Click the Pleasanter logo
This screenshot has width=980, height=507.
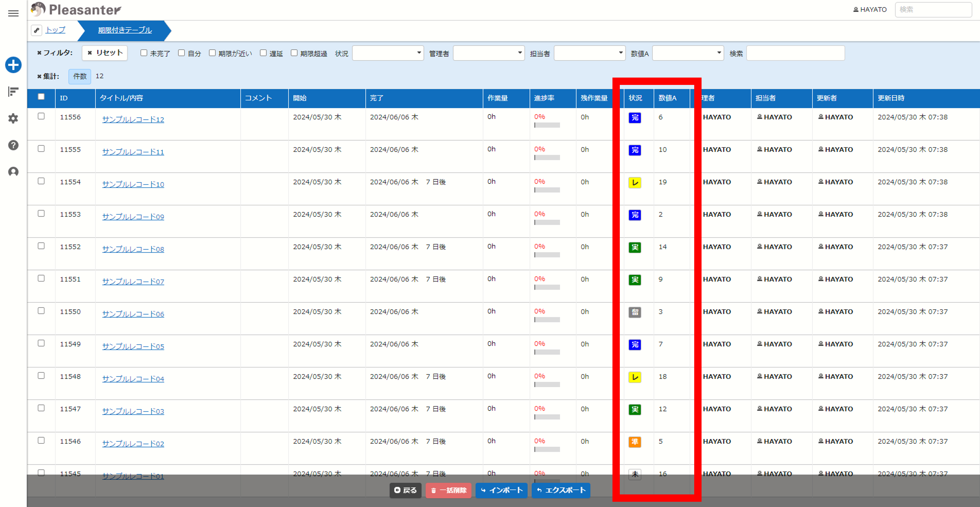[76, 9]
